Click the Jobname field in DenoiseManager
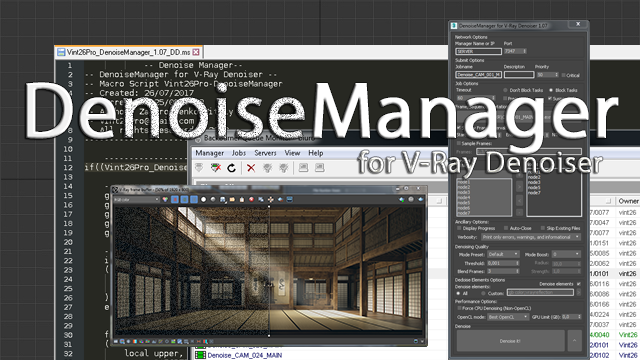Viewport: 640px width, 360px height. point(478,75)
